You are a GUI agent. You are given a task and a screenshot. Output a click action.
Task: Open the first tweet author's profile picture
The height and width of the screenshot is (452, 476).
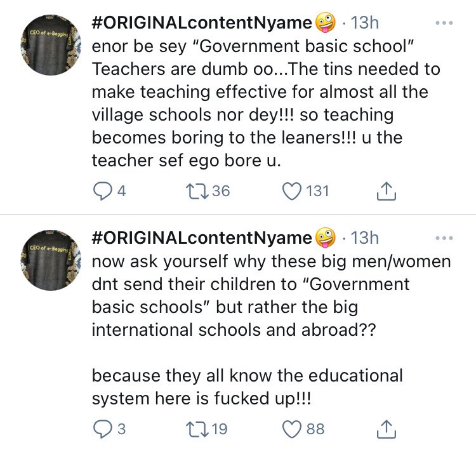53,44
